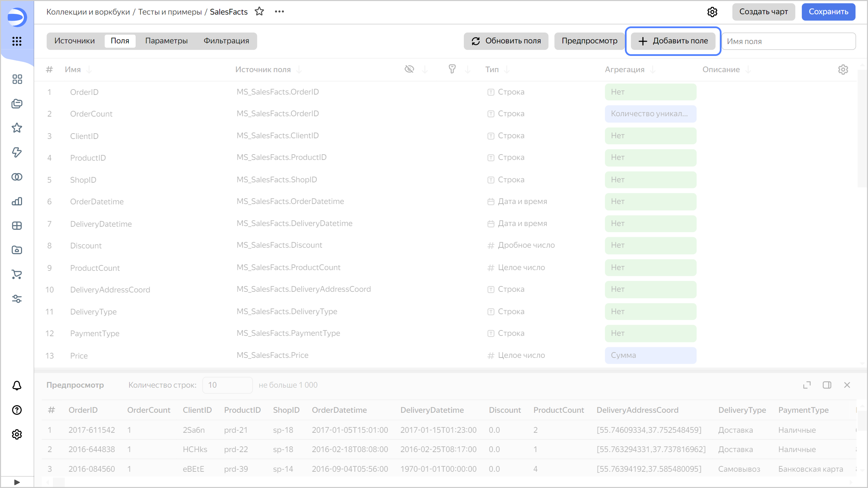Open the Dashboards section in the sidebar
This screenshot has height=488, width=868.
(17, 226)
